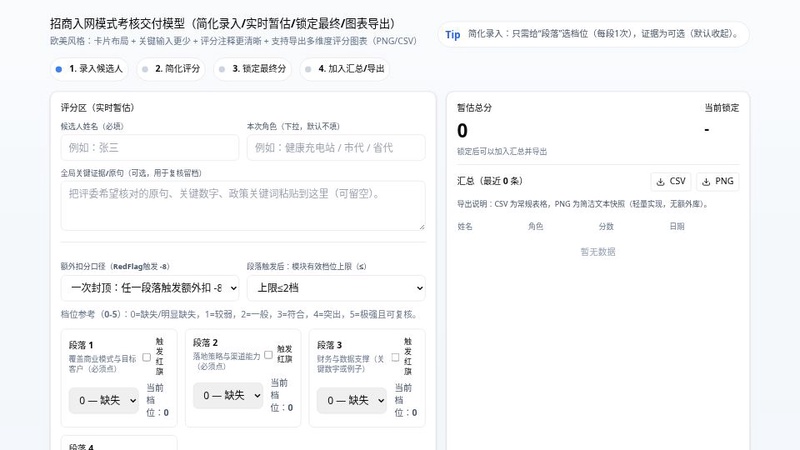Click the PNG export button
Image resolution: width=800 pixels, height=450 pixels.
(717, 181)
